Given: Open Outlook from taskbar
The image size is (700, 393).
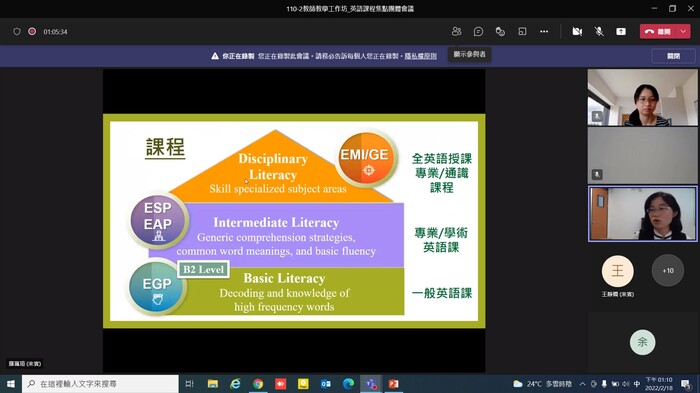Looking at the screenshot, I should point(325,384).
